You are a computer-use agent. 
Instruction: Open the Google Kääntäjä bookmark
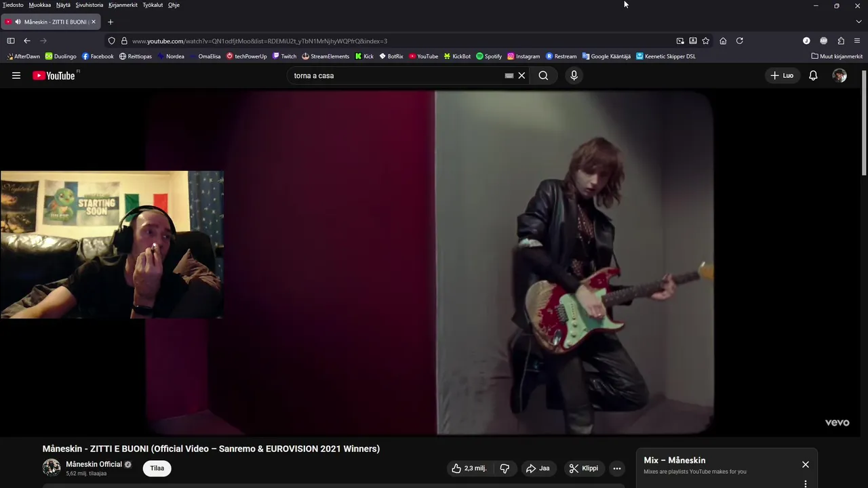[x=606, y=56]
